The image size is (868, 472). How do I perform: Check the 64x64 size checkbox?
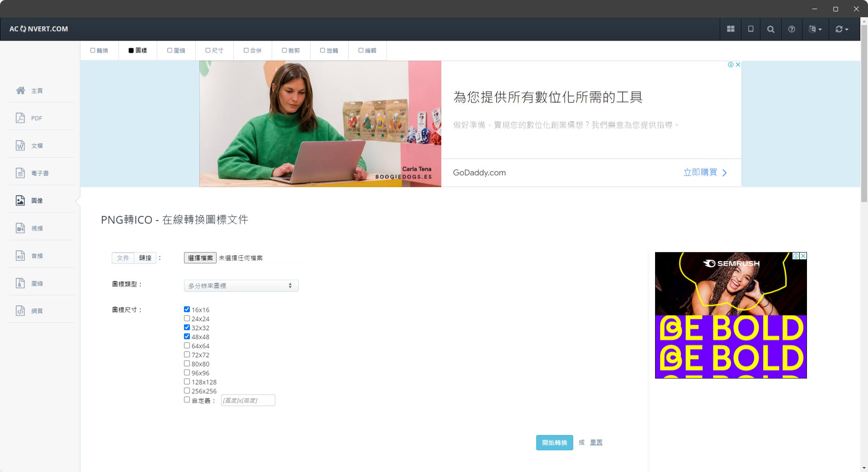click(187, 346)
